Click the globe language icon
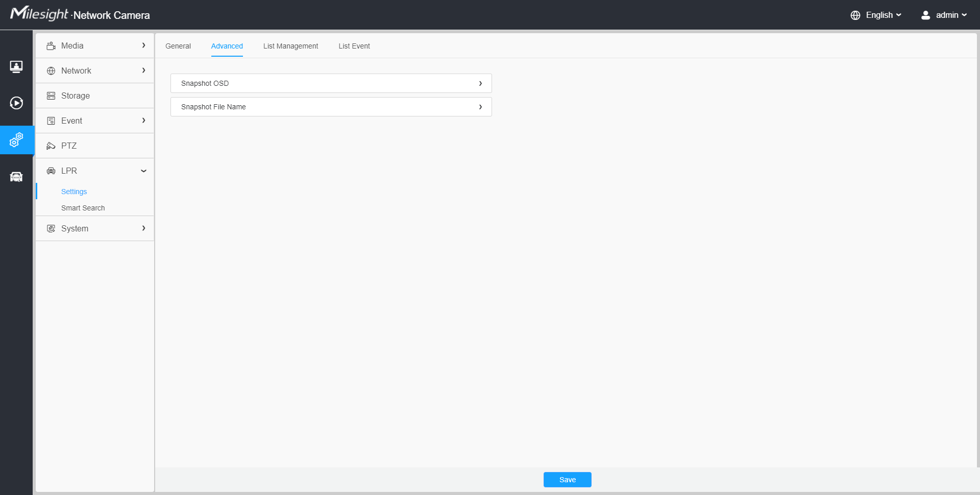 855,15
